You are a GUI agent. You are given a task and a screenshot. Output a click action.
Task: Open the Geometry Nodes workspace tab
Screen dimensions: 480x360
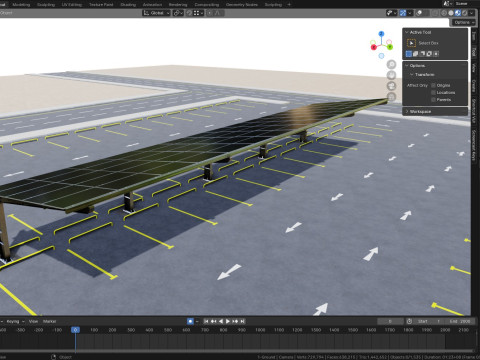tap(242, 5)
